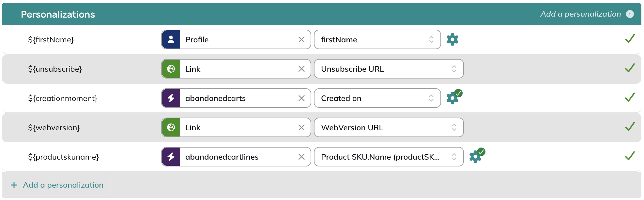Open the firstName field dropdown
644x200 pixels.
pos(377,39)
